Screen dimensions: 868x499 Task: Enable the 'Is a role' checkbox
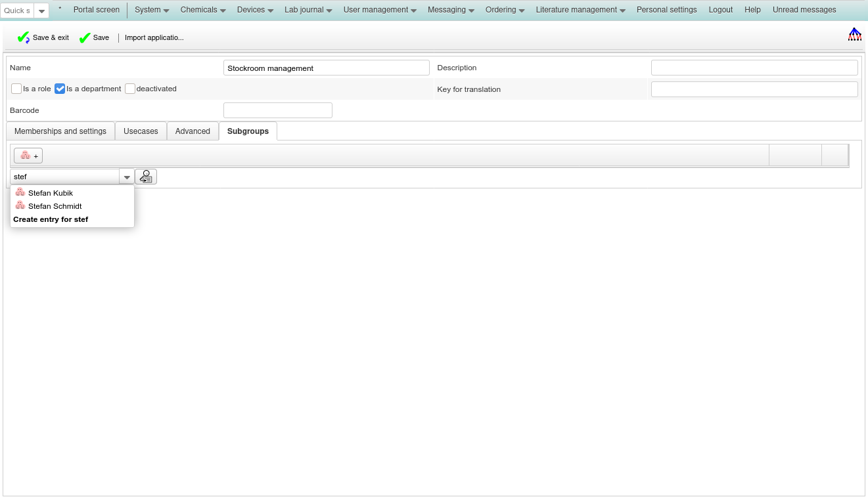coord(16,89)
